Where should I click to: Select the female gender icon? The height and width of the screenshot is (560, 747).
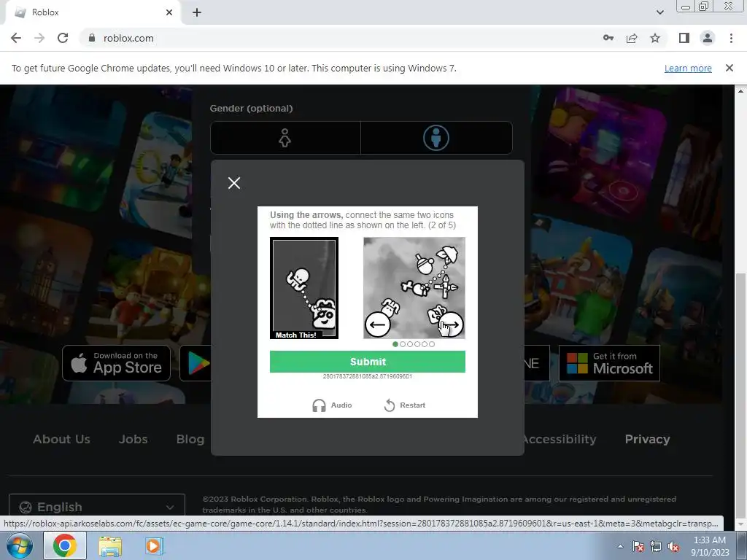(x=285, y=138)
